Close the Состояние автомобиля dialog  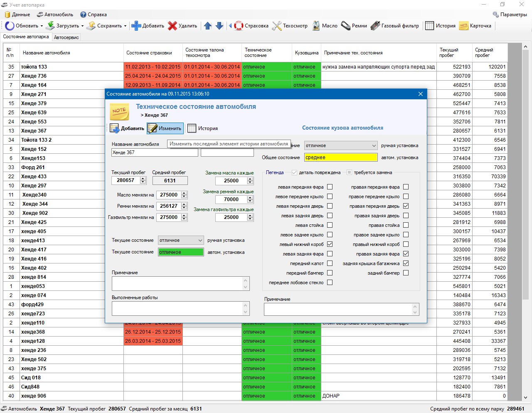tap(420, 94)
